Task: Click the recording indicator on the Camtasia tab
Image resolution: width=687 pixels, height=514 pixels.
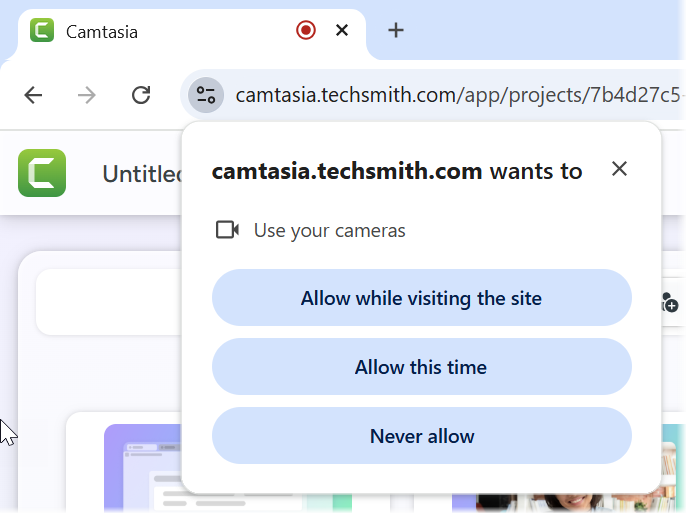Action: pyautogui.click(x=306, y=30)
